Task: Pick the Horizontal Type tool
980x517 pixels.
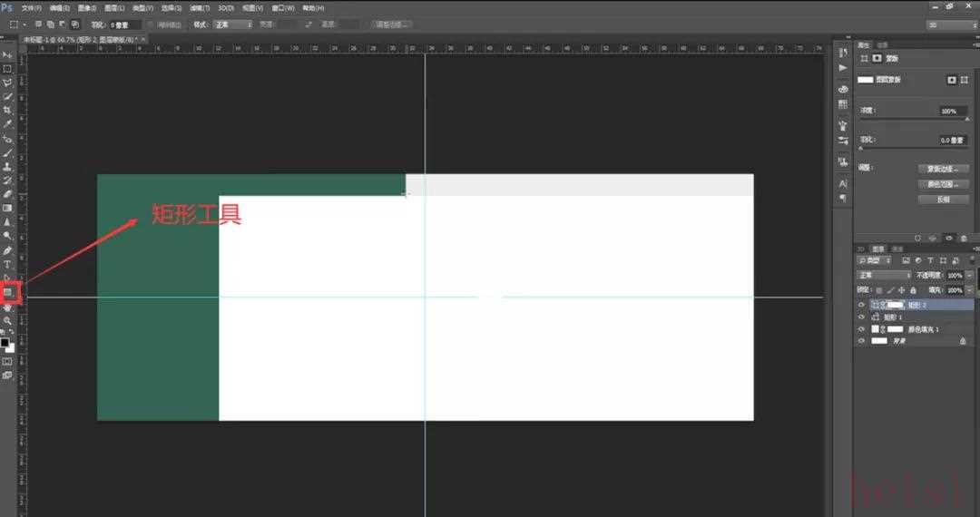Action: tap(7, 264)
